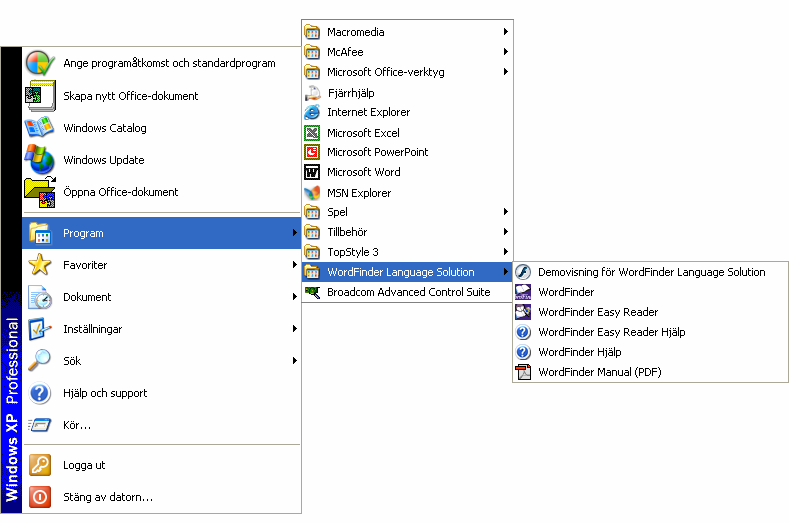Click the Fjärrhjälp icon

pyautogui.click(x=312, y=93)
